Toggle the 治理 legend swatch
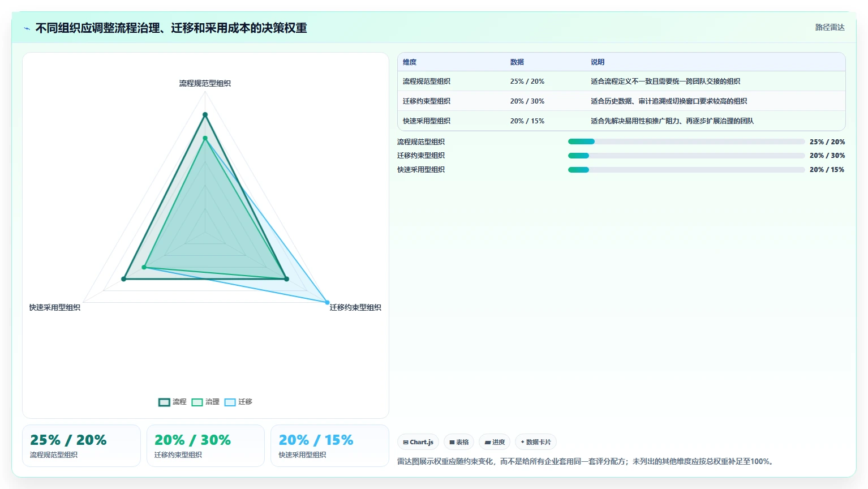 click(197, 402)
